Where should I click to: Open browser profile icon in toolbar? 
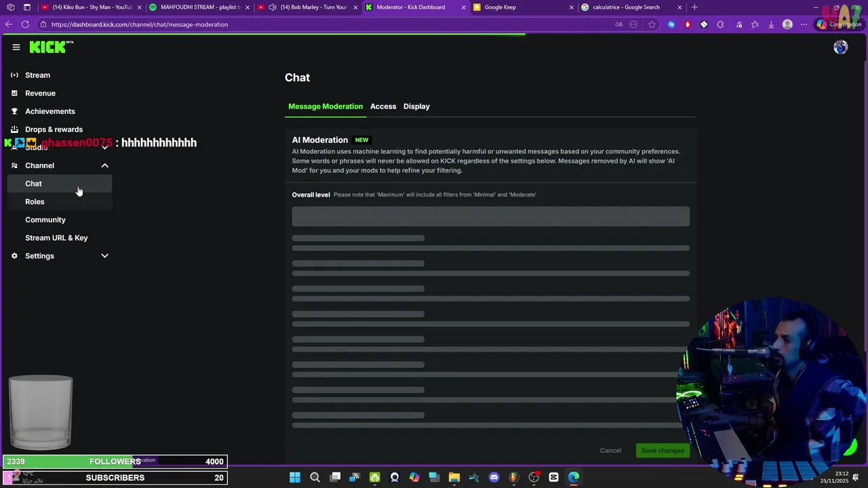click(x=787, y=24)
